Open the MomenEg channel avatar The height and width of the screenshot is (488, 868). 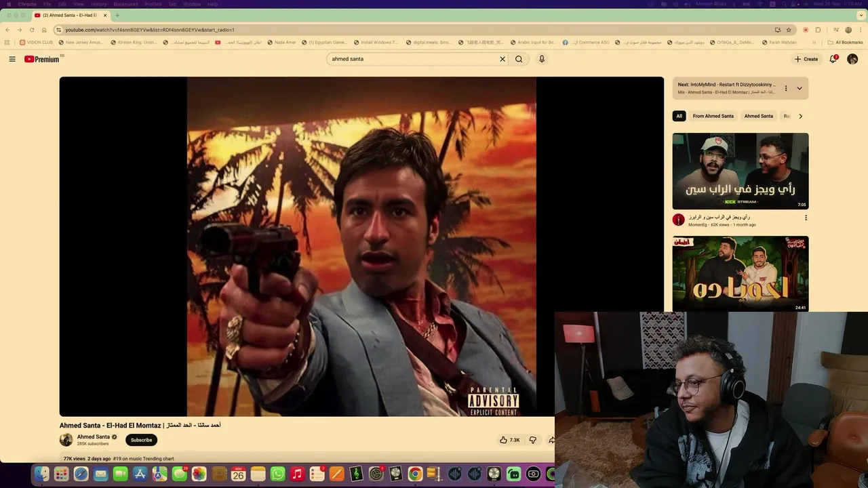(x=678, y=220)
